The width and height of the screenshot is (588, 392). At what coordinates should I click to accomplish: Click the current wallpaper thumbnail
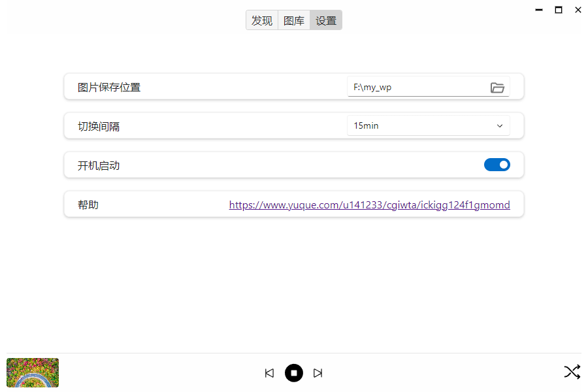pos(33,372)
